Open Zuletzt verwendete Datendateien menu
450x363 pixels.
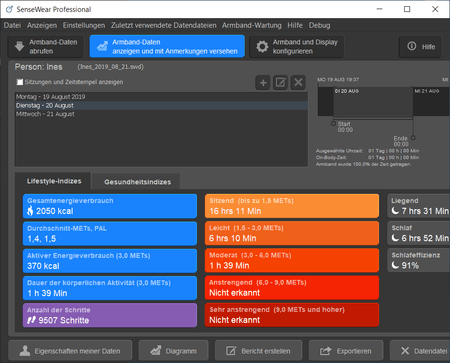tap(164, 25)
